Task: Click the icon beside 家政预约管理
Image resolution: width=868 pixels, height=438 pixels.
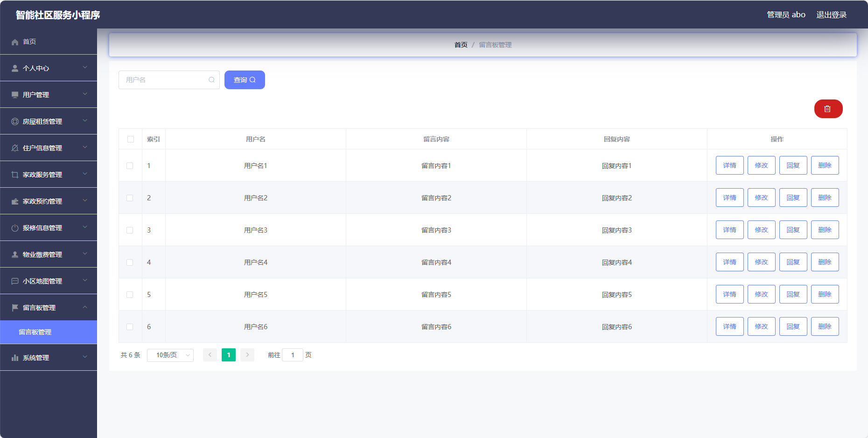Action: pyautogui.click(x=15, y=201)
